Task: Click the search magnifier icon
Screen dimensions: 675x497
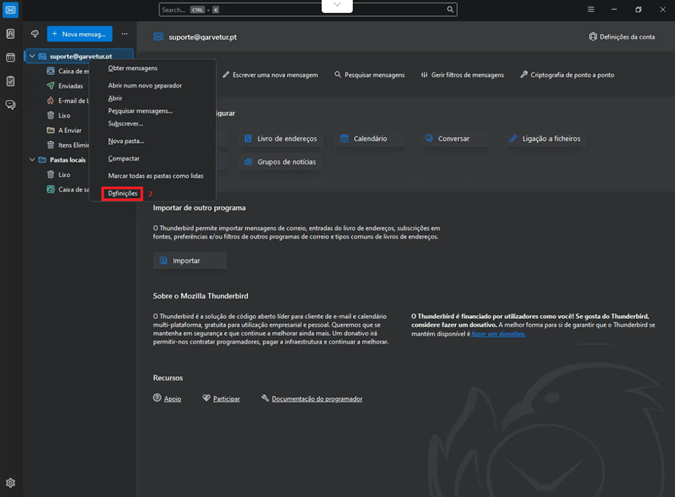Action: tap(450, 9)
